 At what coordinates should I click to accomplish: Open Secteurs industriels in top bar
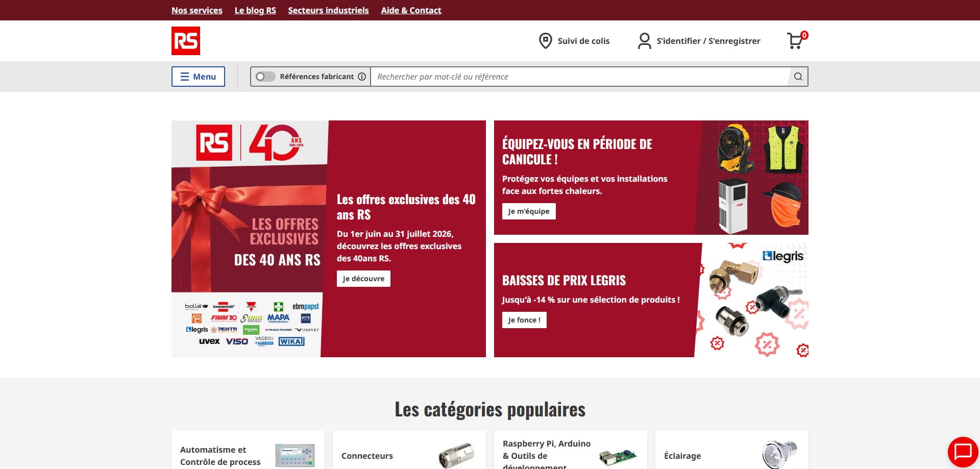328,10
